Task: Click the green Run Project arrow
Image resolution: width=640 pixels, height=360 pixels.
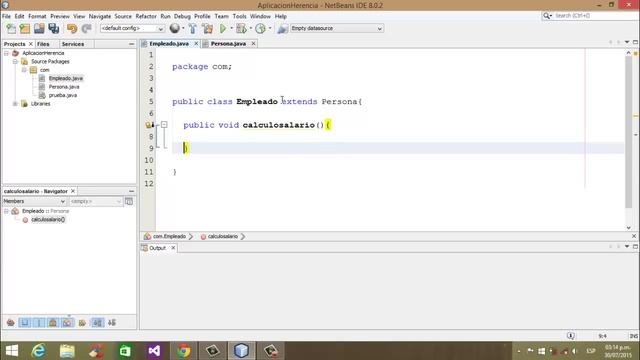Action: [223, 28]
